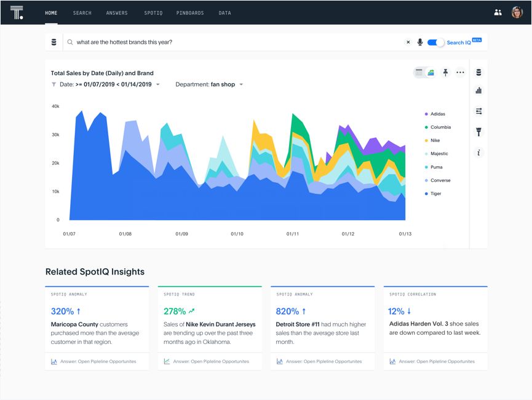Click the data source icon left of search

point(54,42)
